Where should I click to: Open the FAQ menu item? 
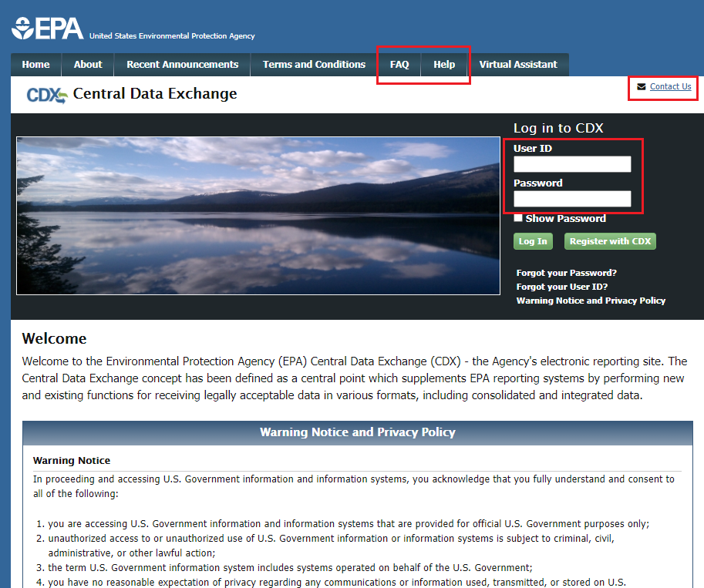tap(399, 65)
